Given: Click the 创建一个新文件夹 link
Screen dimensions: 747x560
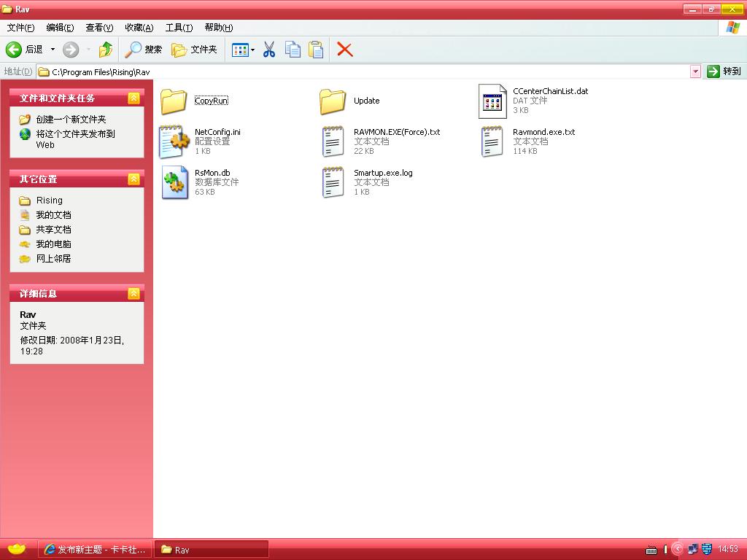Looking at the screenshot, I should pos(71,119).
